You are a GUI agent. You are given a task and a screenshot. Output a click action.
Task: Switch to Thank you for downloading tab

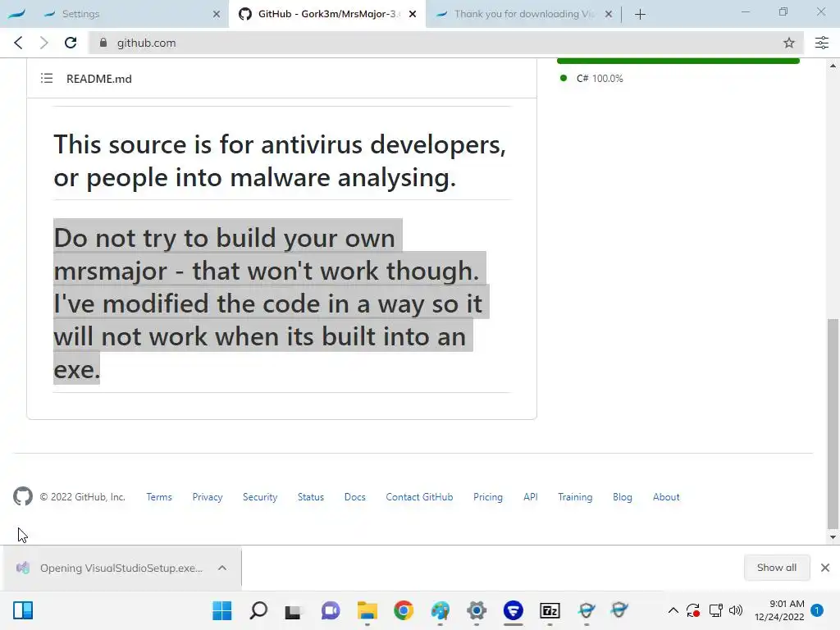pos(524,14)
